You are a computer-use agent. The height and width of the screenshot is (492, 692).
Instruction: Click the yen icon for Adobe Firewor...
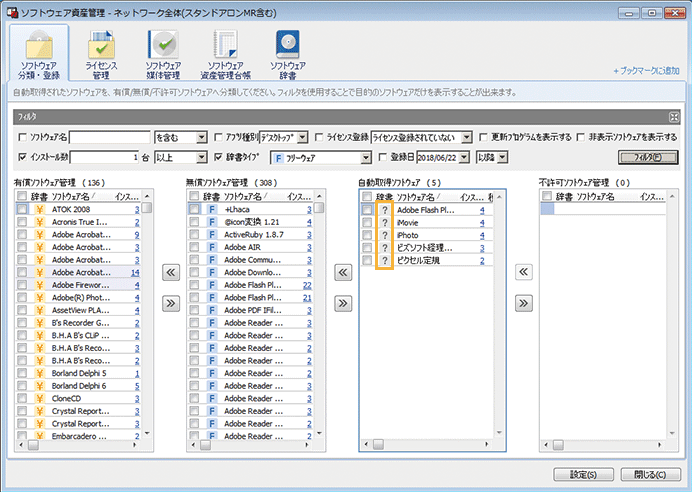tap(40, 285)
